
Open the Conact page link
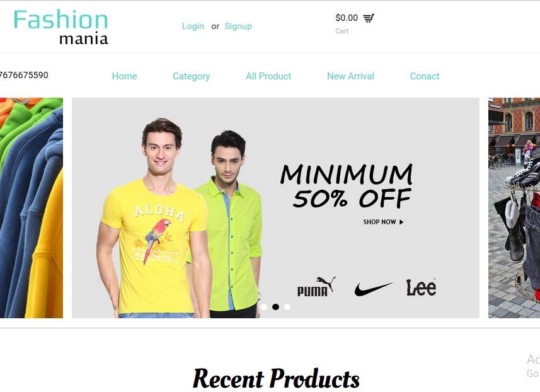[425, 76]
